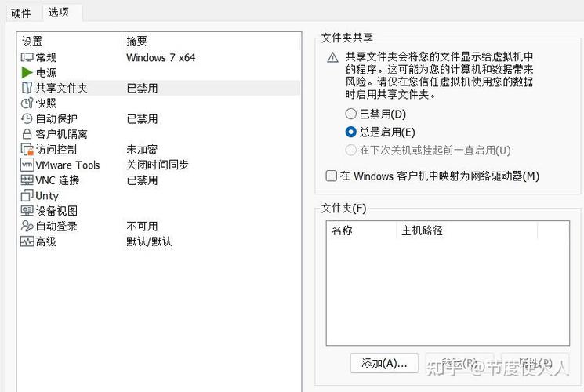
Task: Select the 自动登录 row label
Action: point(56,226)
